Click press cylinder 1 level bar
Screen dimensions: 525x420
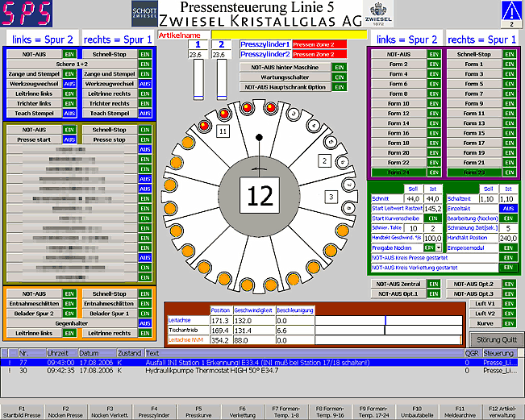[x=198, y=80]
